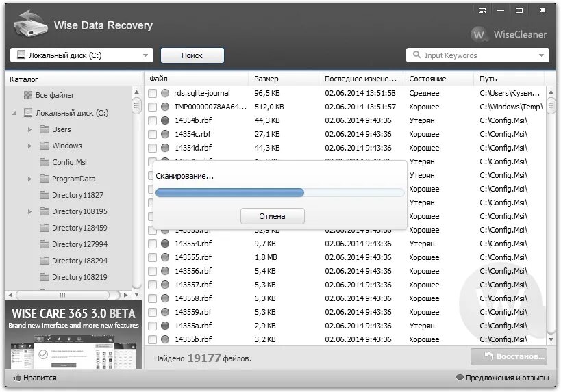The width and height of the screenshot is (561, 392).
Task: Select checkbox for 143555.rbf
Action: tap(153, 257)
